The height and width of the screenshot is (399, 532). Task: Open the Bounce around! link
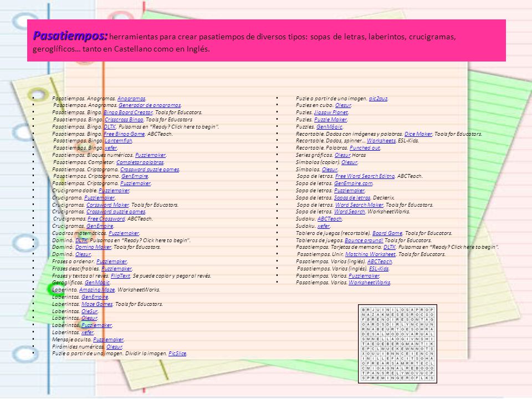click(x=364, y=240)
